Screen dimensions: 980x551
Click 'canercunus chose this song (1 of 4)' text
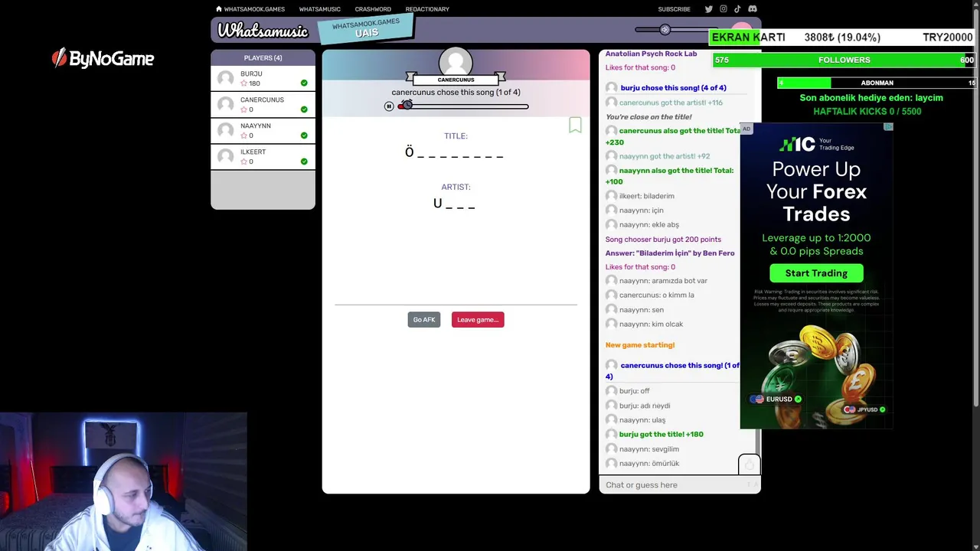pos(456,93)
